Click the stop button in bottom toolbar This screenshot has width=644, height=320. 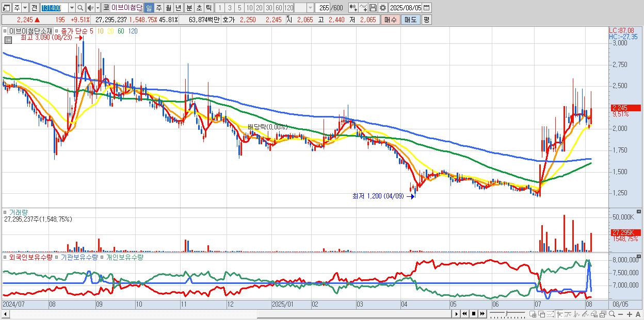tap(474, 314)
